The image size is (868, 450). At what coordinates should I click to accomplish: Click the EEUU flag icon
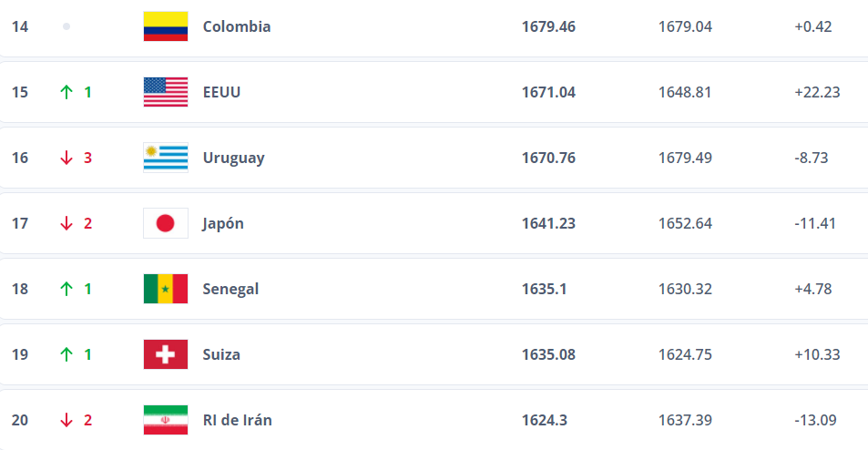coord(166,92)
